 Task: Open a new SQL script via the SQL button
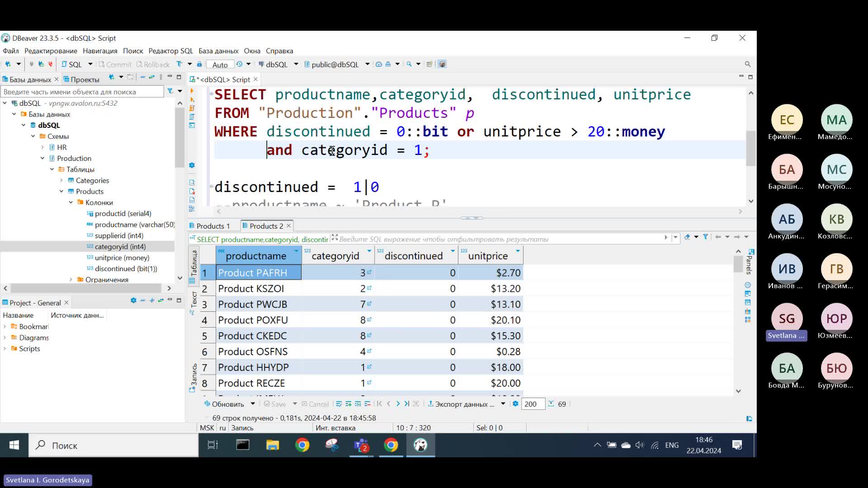(71, 65)
